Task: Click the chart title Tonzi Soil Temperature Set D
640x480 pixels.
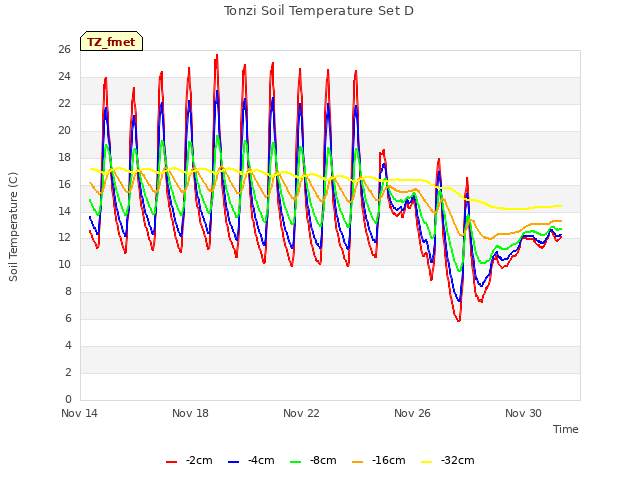Action: 319,11
